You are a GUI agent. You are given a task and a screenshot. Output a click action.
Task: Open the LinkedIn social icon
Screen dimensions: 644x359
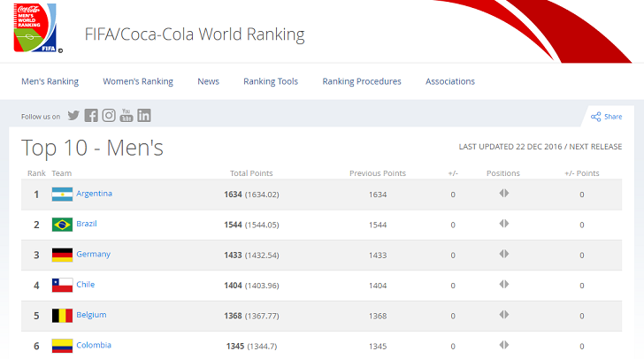click(143, 116)
